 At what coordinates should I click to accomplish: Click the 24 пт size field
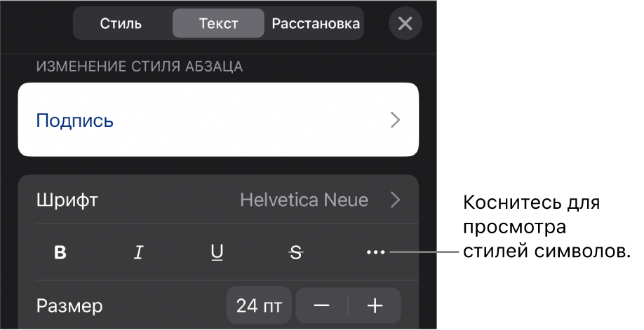tap(259, 305)
